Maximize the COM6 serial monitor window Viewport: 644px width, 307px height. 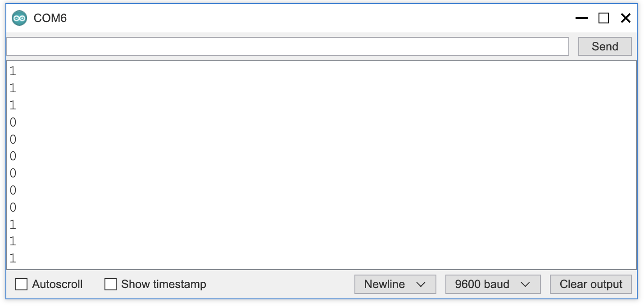603,18
